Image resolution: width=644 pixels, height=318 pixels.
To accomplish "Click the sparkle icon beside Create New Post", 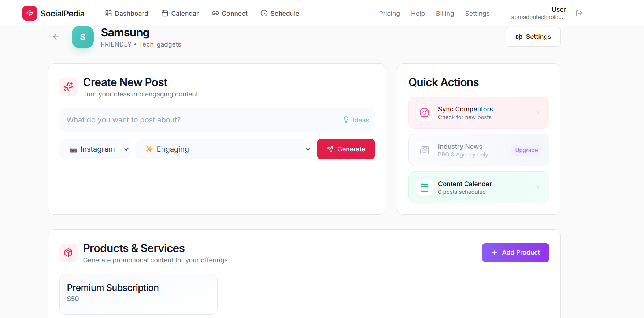I will click(x=69, y=87).
